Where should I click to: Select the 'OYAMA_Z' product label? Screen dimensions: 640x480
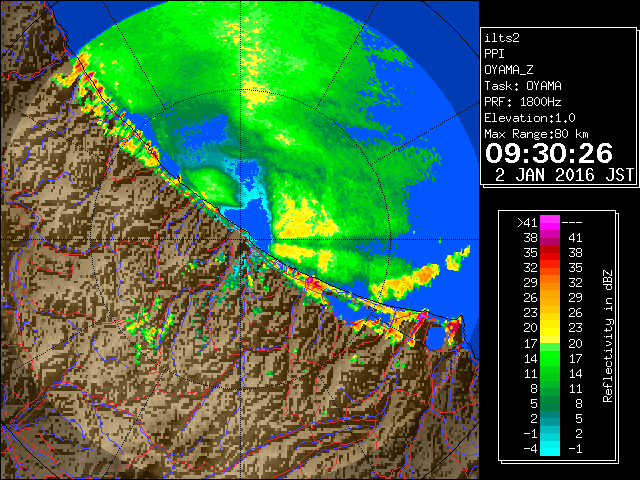point(509,70)
